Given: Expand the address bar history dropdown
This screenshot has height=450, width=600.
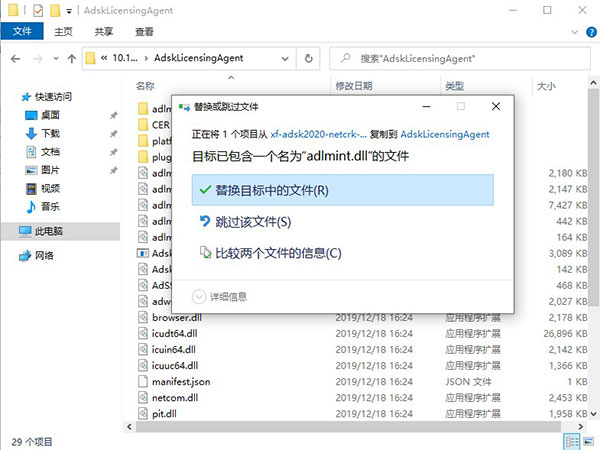Looking at the screenshot, I should pyautogui.click(x=293, y=58).
